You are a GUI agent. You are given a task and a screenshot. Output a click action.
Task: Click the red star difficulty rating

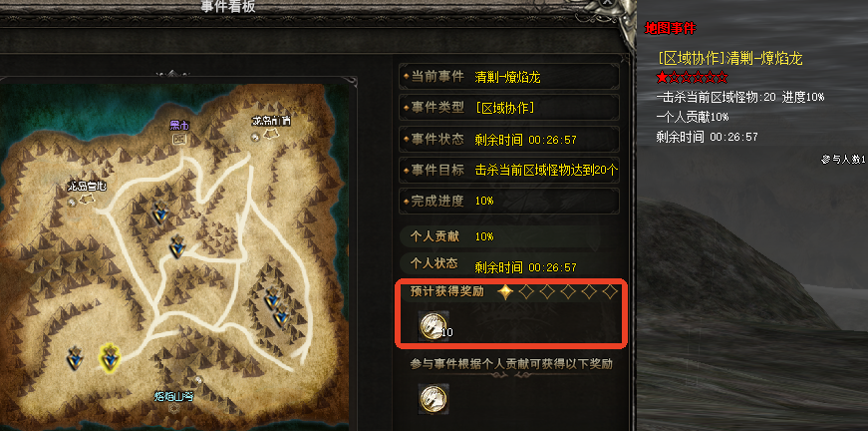(692, 78)
